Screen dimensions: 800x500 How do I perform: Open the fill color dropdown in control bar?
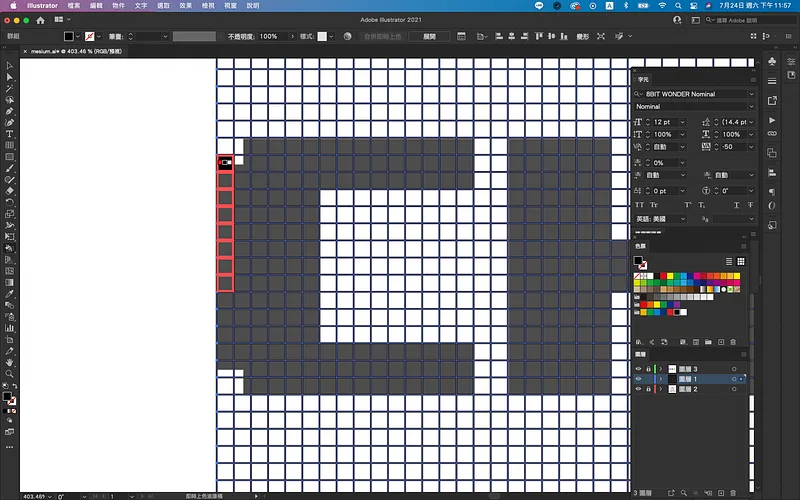coord(78,36)
